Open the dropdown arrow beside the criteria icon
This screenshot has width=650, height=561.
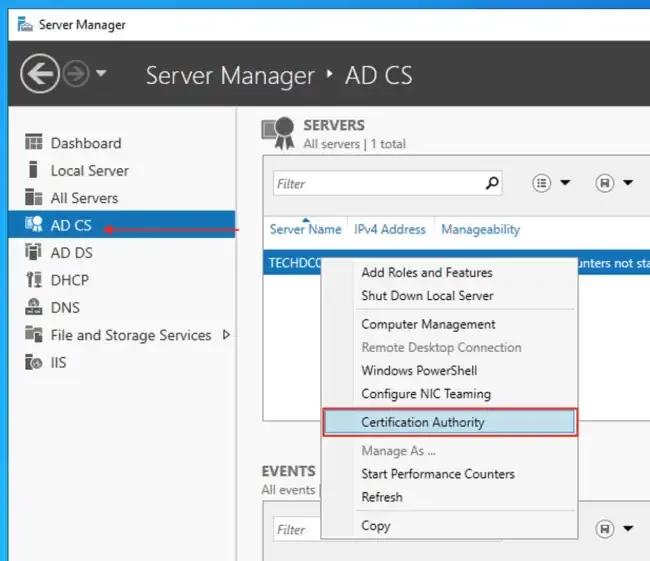click(565, 182)
